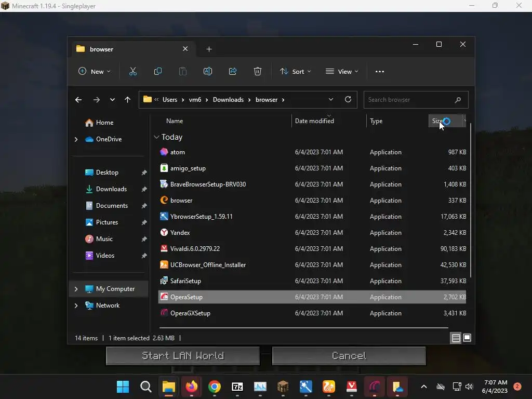The height and width of the screenshot is (399, 532).
Task: Expand OneDrive in navigation pane
Action: [x=76, y=139]
